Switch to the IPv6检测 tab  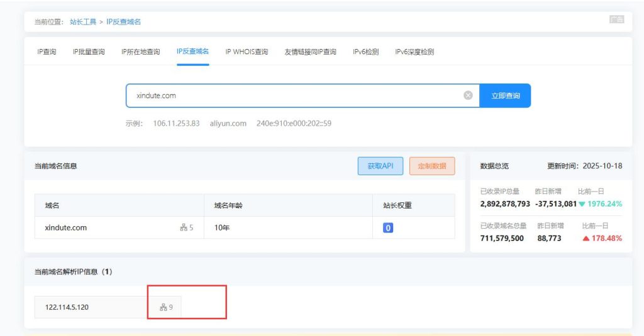[365, 51]
